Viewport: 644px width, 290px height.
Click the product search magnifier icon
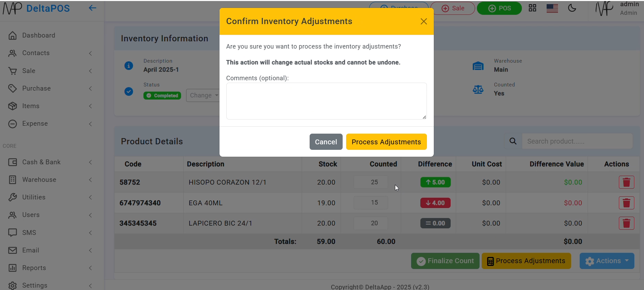tap(513, 141)
